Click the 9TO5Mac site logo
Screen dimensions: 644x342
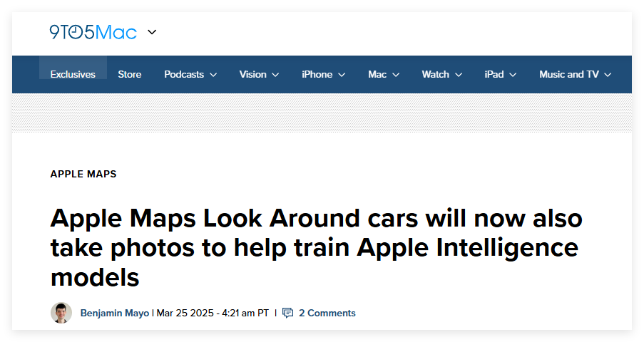(x=93, y=32)
